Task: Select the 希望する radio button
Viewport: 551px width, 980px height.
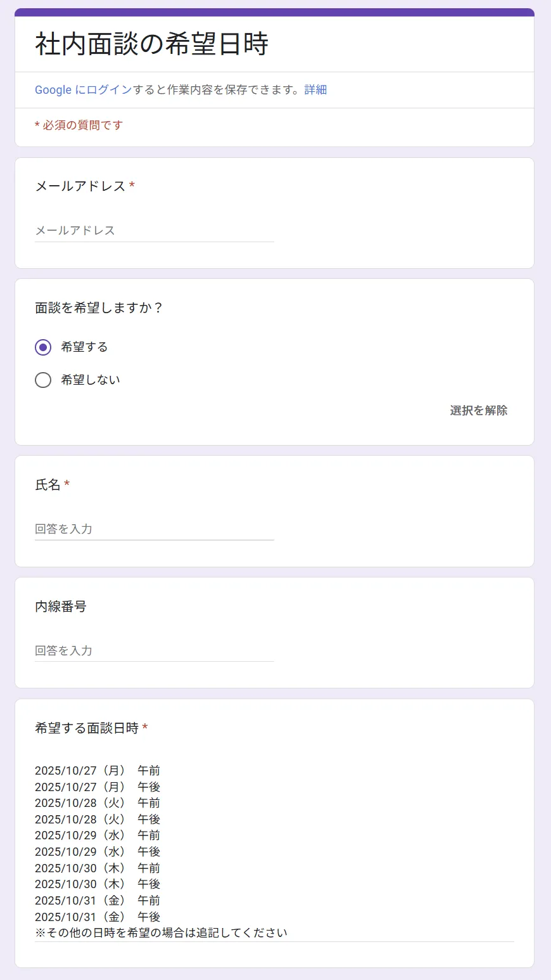Action: (43, 347)
